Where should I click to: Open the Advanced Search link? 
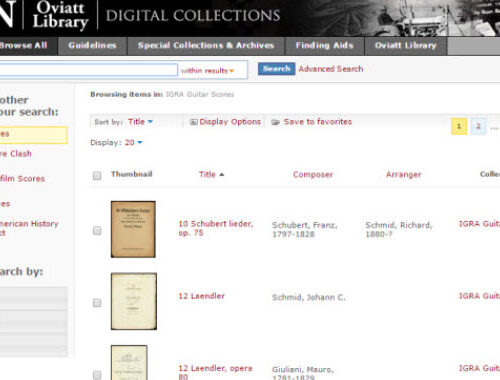331,69
